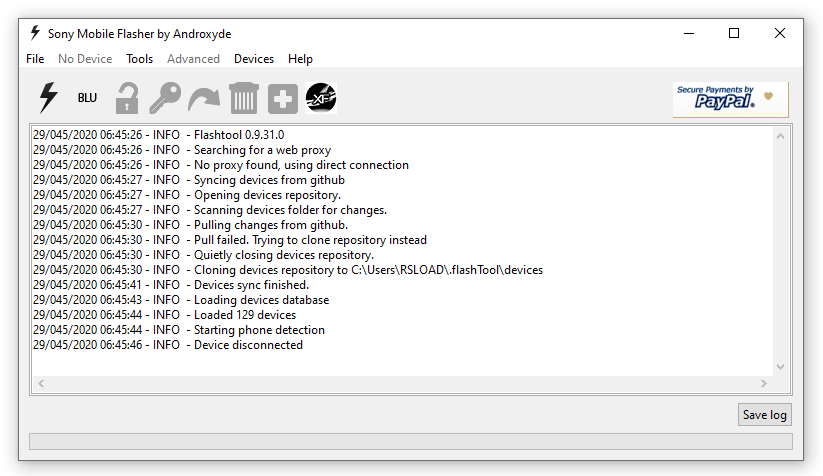
Task: Select the 'Syncing devices from github' line
Action: click(189, 180)
